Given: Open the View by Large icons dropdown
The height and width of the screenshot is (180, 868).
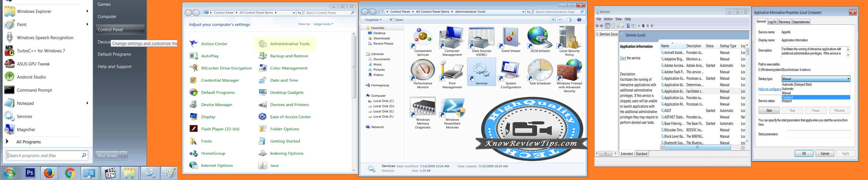Looking at the screenshot, I should click(x=323, y=24).
